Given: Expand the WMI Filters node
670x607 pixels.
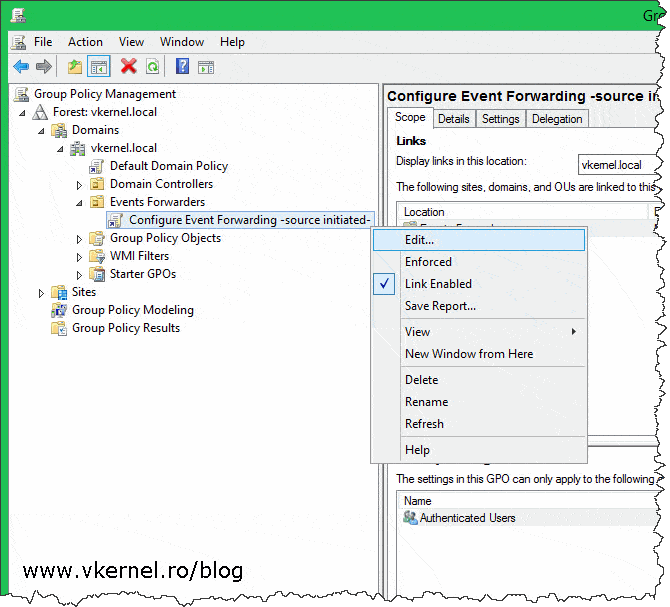Looking at the screenshot, I should coord(79,257).
